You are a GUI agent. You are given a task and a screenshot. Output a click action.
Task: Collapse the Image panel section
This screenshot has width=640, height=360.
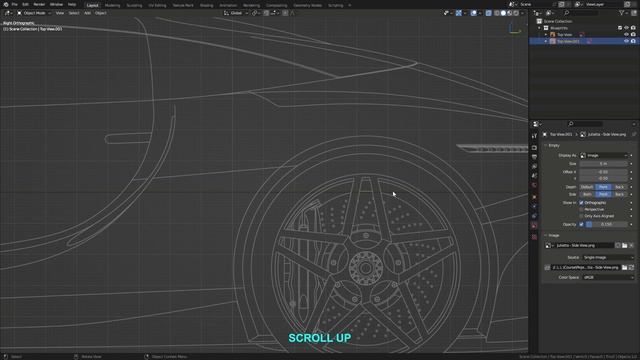click(546, 236)
